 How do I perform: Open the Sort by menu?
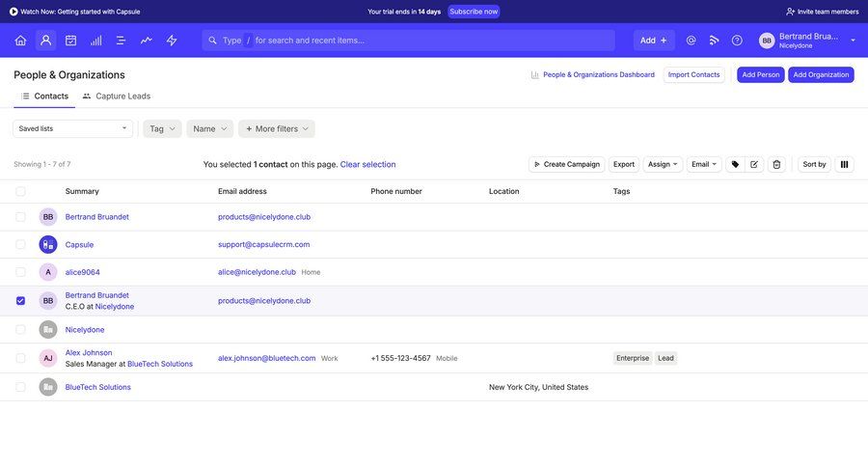click(x=814, y=165)
